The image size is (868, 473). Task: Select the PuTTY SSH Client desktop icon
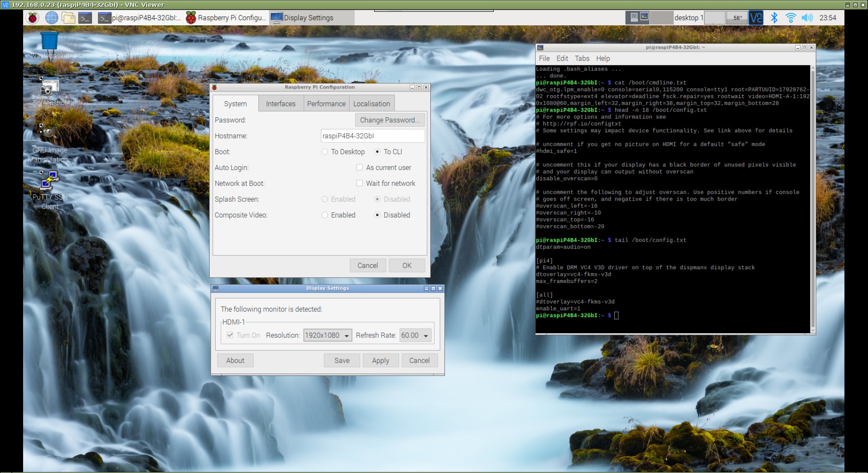click(x=50, y=190)
